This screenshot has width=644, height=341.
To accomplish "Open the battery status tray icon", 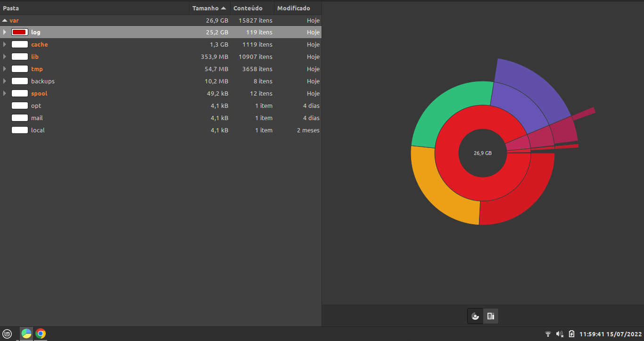I will click(571, 334).
